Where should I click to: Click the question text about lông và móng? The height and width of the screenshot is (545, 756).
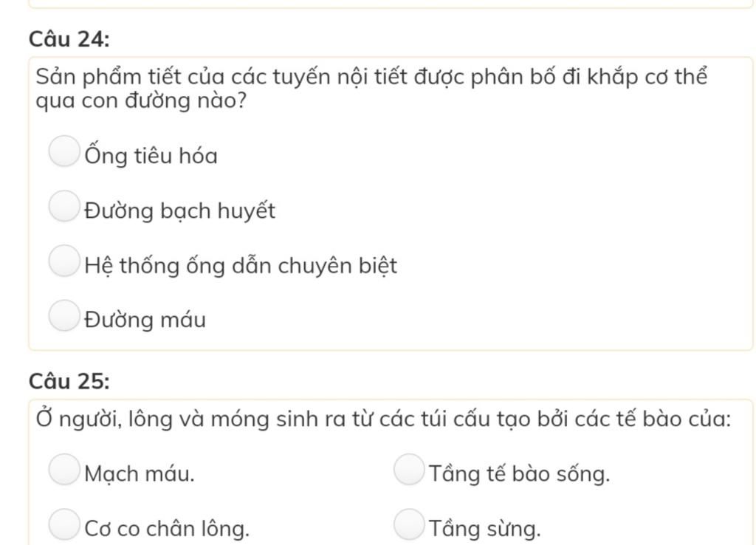pos(383,419)
